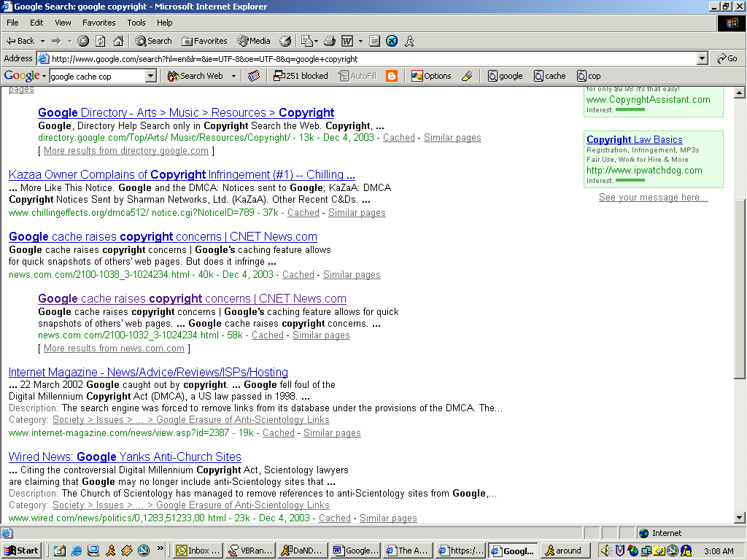This screenshot has height=560, width=747.
Task: Click See your message here link
Action: click(x=653, y=197)
